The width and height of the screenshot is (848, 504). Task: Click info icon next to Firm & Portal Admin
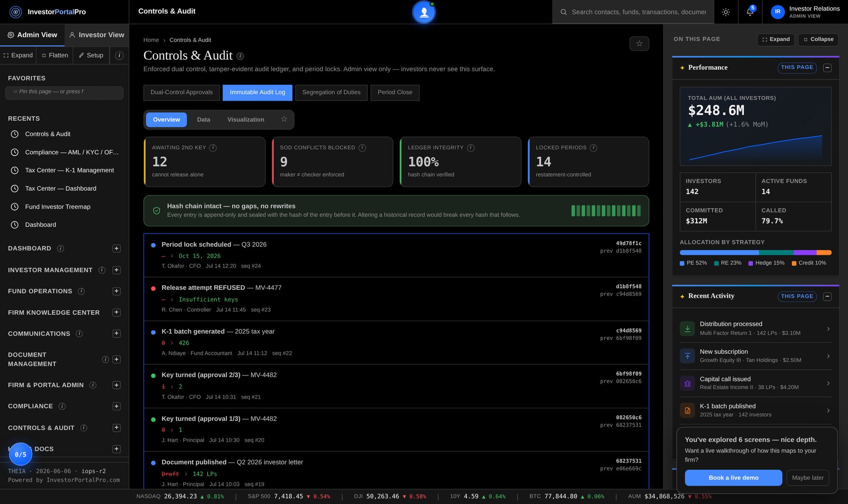(x=93, y=385)
